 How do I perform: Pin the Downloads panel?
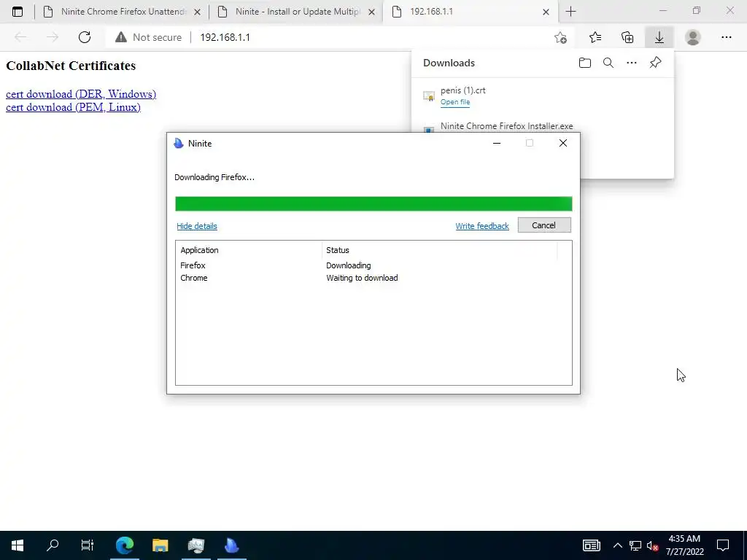[656, 63]
